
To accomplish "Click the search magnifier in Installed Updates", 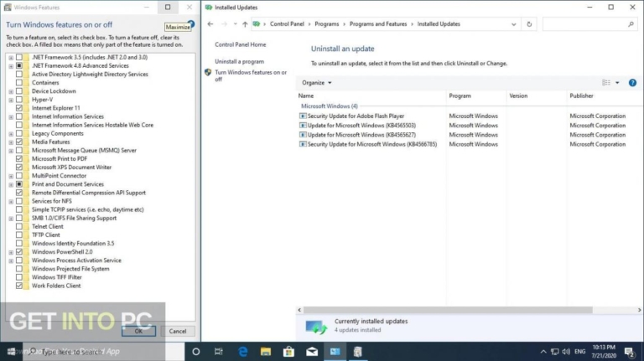I will pyautogui.click(x=631, y=24).
